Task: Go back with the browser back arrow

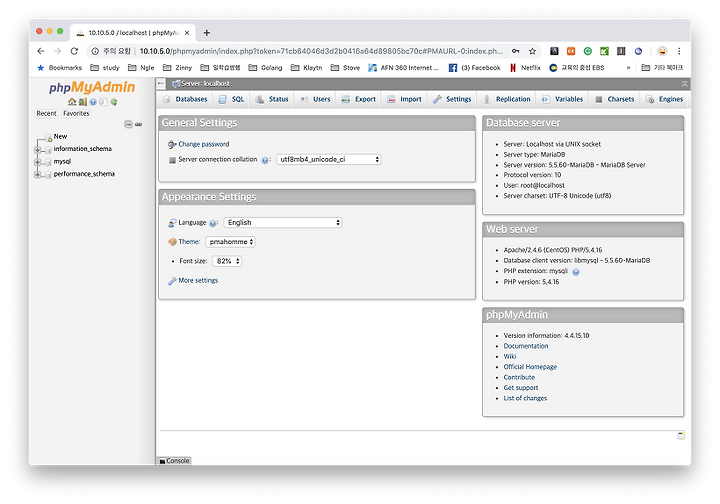Action: pyautogui.click(x=41, y=51)
